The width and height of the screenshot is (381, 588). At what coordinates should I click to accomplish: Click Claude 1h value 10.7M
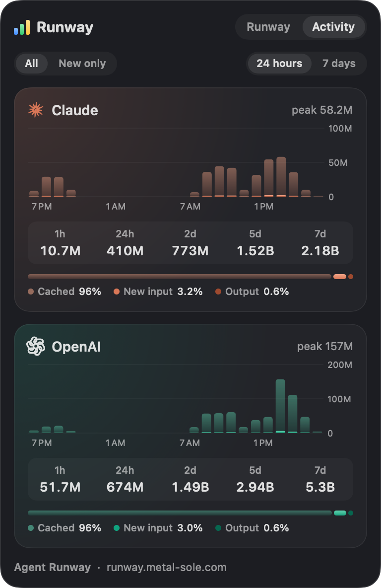[60, 250]
